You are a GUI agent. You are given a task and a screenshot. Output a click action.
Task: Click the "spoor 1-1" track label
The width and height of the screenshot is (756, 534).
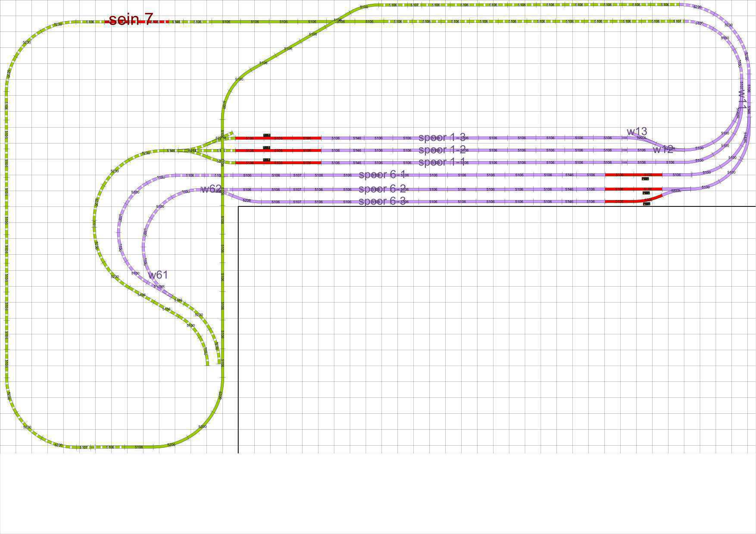point(442,162)
